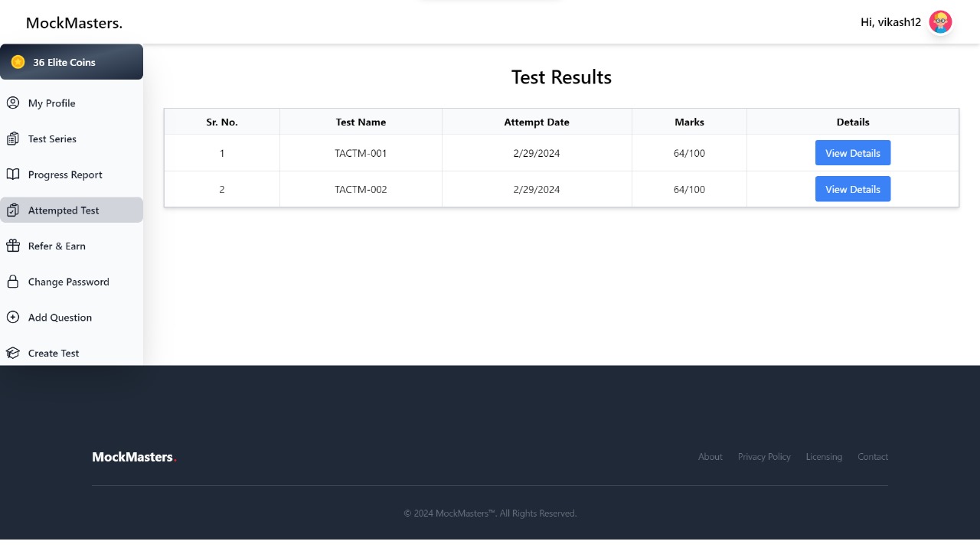Click the Test Results heading
The width and height of the screenshot is (980, 551).
coord(561,77)
